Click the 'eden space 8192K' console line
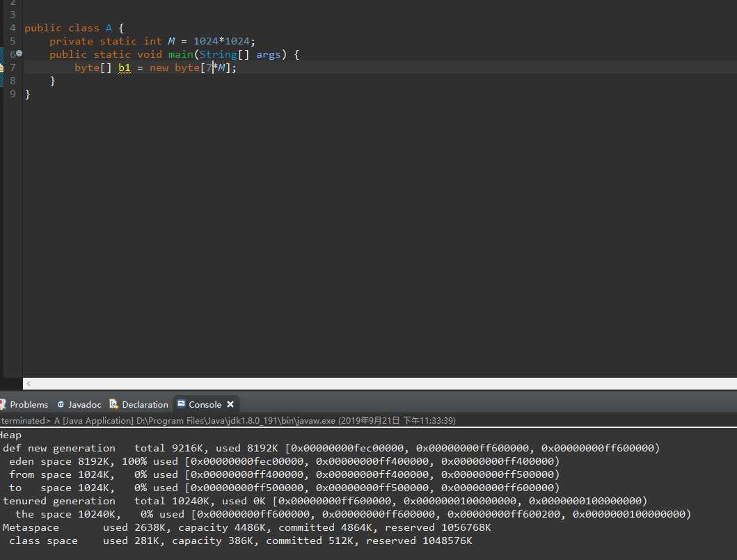The height and width of the screenshot is (560, 737). point(284,461)
